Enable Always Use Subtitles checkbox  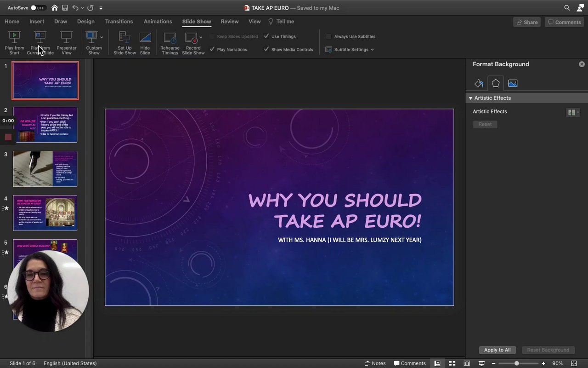[329, 36]
